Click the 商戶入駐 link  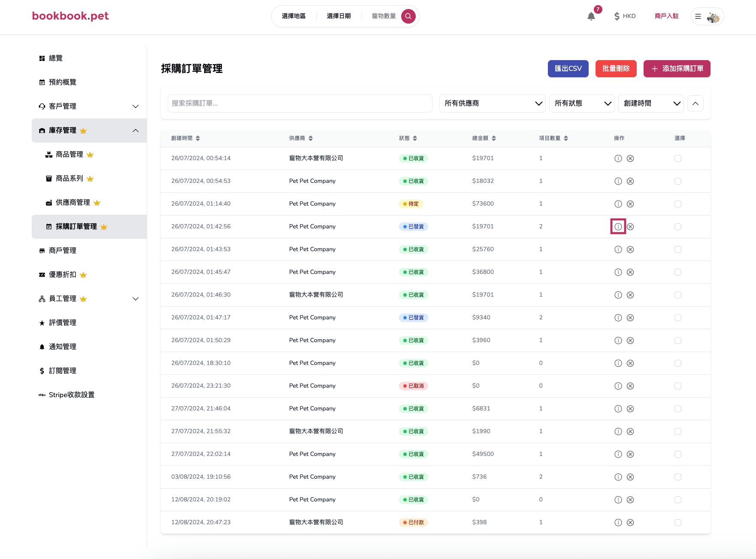coord(666,16)
